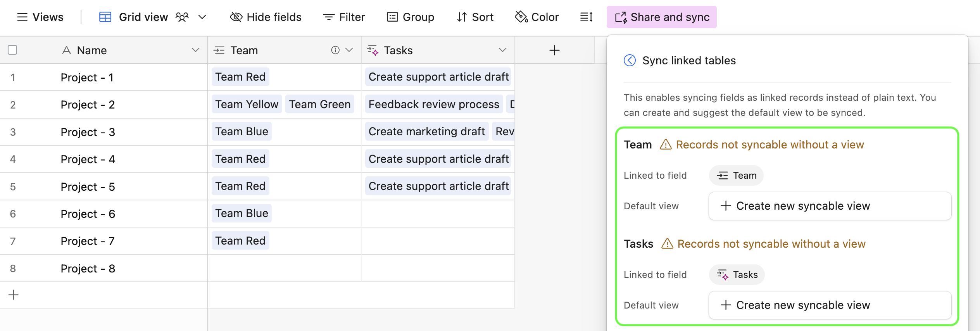Screen dimensions: 980x331
Task: Open the Views sidebar hamburger
Action: click(x=22, y=17)
